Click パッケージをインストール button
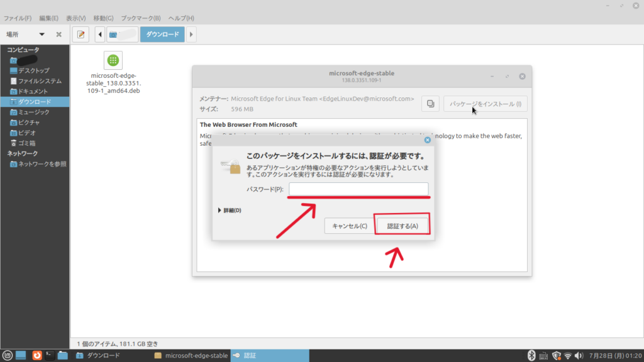The height and width of the screenshot is (362, 644). (x=485, y=104)
